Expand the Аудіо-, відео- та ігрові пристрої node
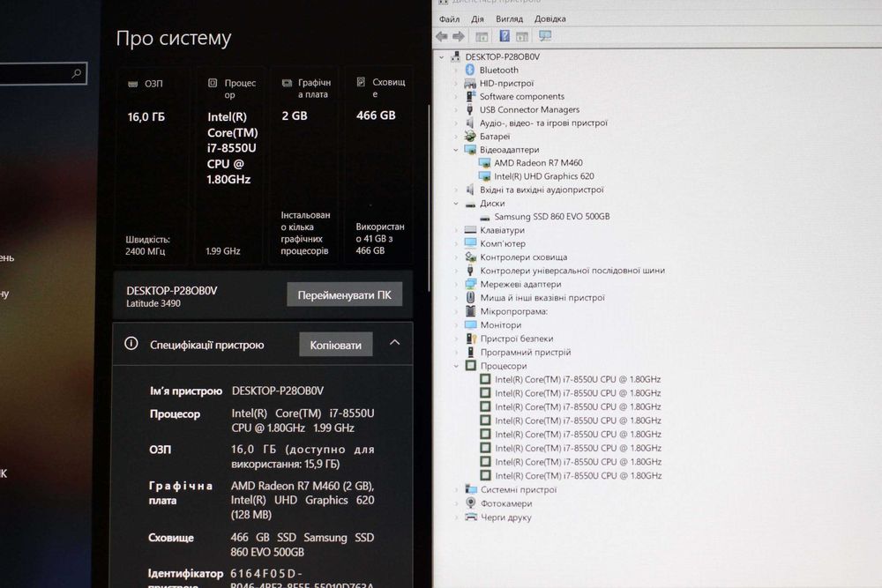The width and height of the screenshot is (882, 588). (456, 123)
